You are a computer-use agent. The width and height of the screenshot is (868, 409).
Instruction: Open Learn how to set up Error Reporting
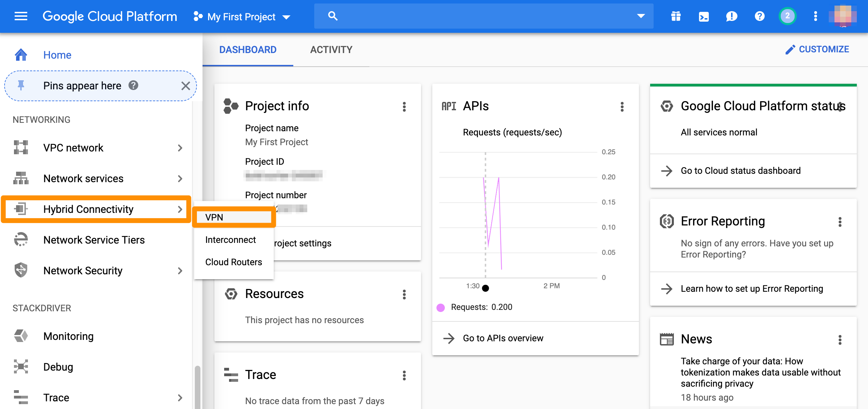click(752, 289)
